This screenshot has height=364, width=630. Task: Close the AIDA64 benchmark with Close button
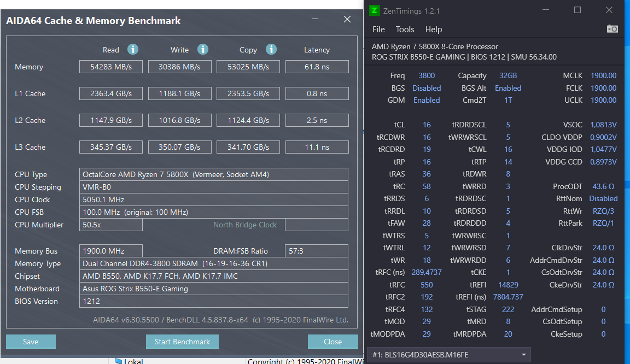(332, 342)
